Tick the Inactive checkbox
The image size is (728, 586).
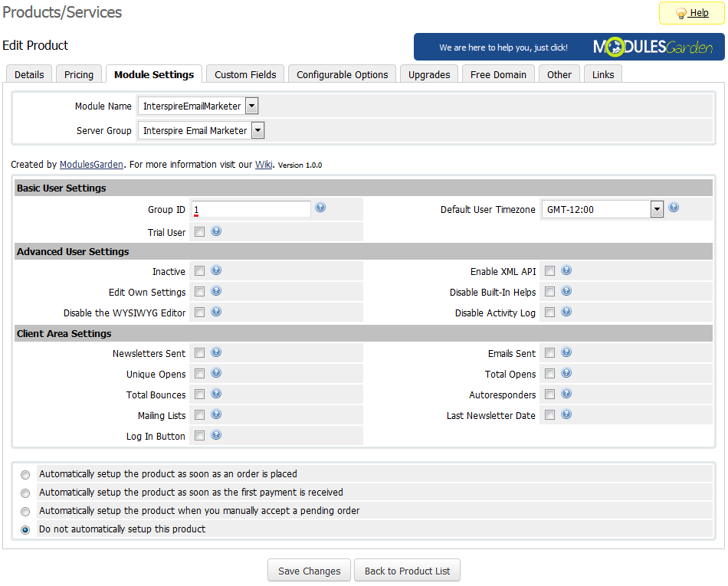click(200, 271)
